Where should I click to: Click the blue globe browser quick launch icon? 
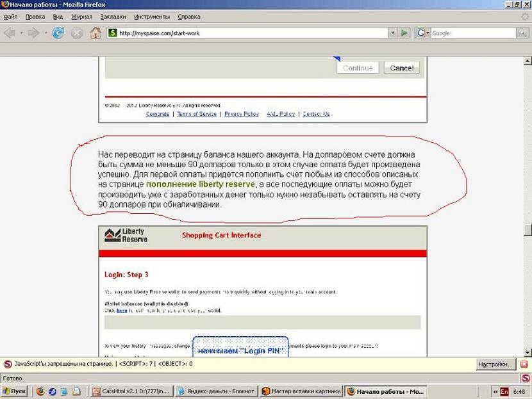click(53, 391)
